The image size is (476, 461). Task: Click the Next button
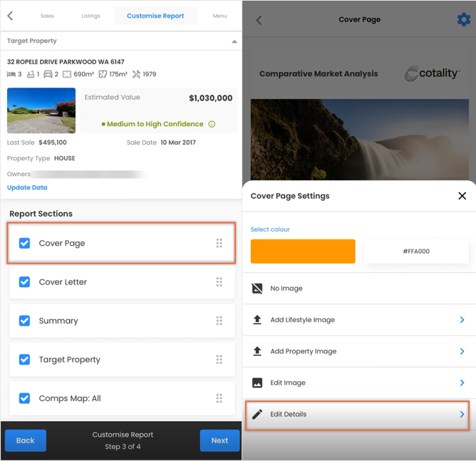[219, 440]
